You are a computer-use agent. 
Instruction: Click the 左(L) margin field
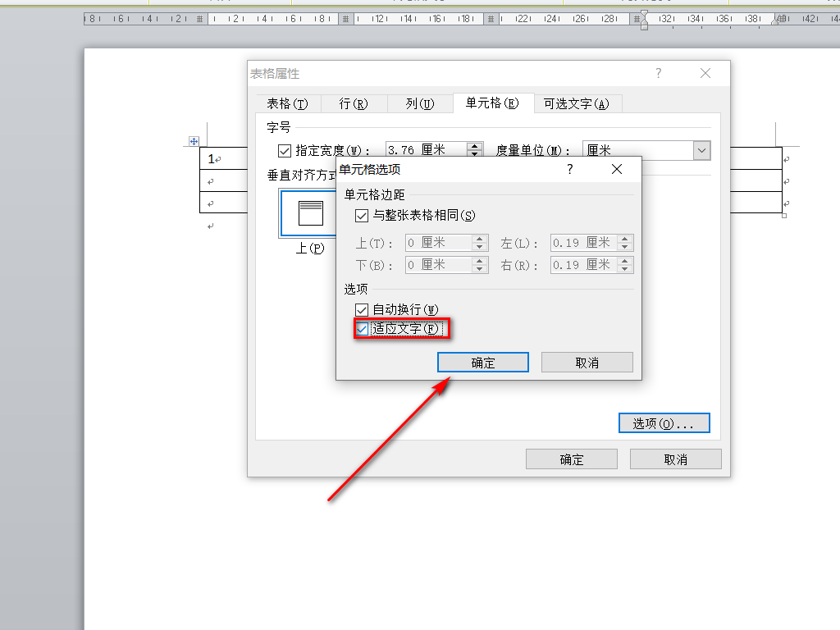(x=583, y=243)
